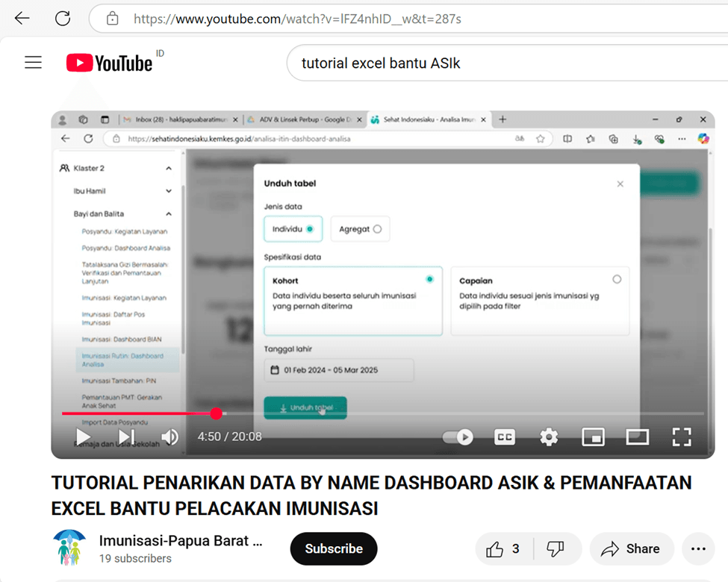
Task: Switch to theater mode
Action: click(637, 436)
